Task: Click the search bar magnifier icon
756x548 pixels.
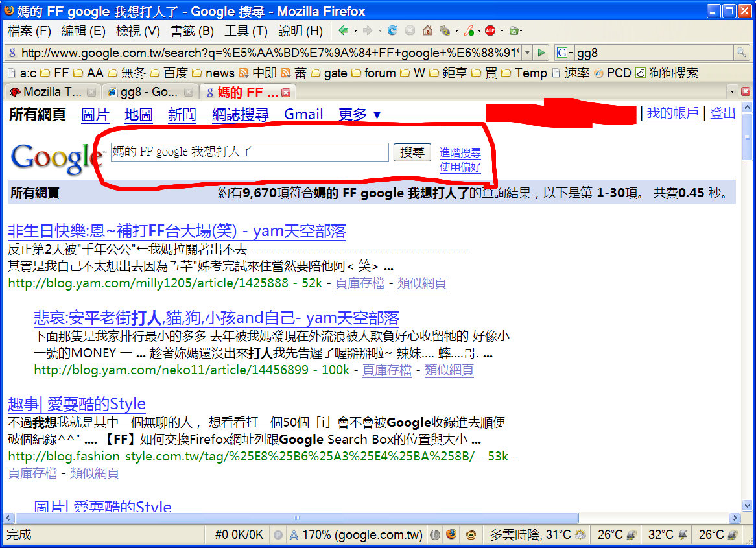Action: [740, 53]
